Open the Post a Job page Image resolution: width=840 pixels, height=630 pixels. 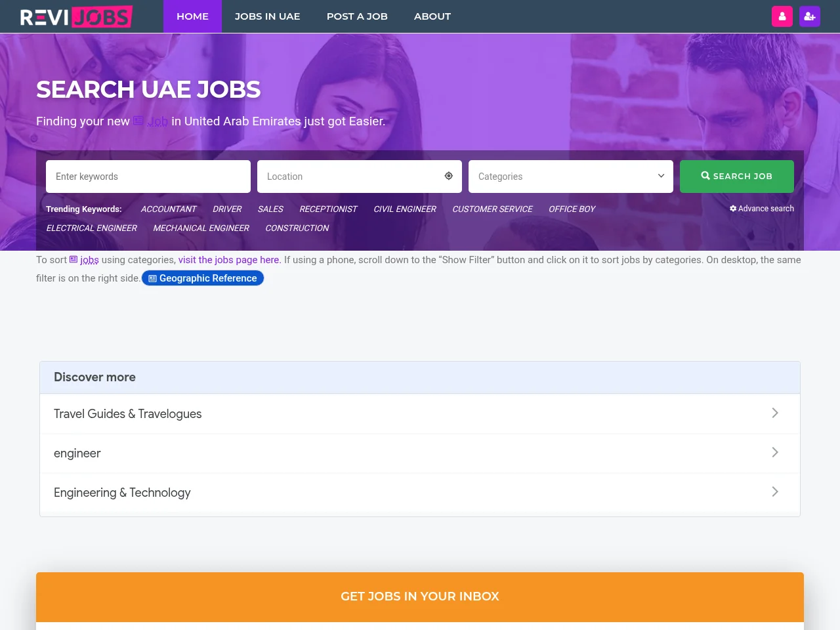click(x=357, y=16)
